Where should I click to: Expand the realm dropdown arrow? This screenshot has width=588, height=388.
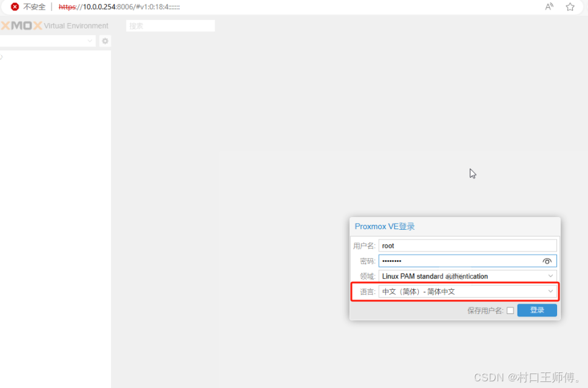(550, 276)
